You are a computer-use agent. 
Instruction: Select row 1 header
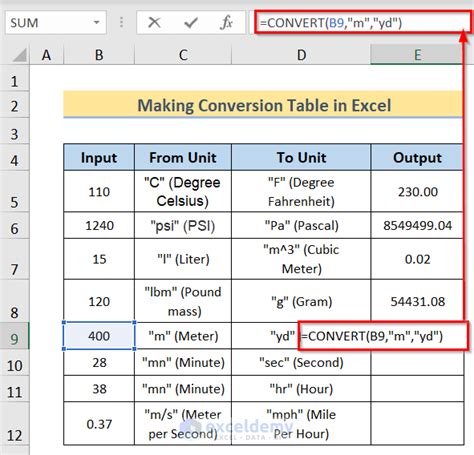[x=14, y=78]
